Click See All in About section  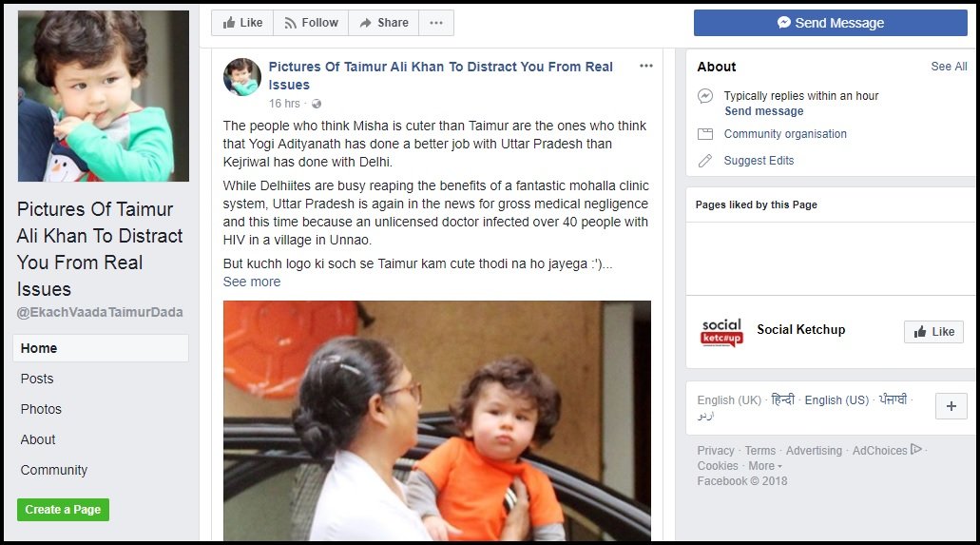(x=949, y=67)
